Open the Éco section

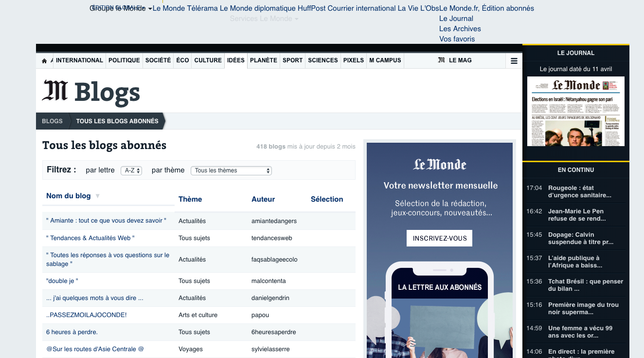[x=182, y=60]
